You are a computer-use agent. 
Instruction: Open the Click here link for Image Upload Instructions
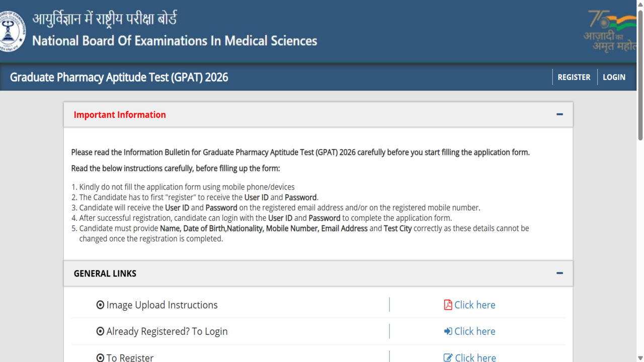474,305
